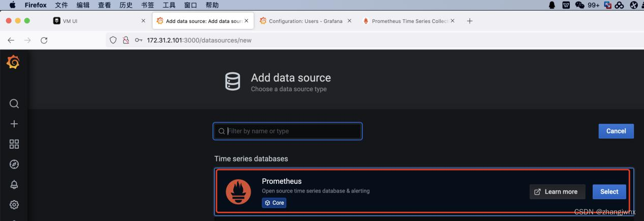The width and height of the screenshot is (644, 221).
Task: Click the insecure connection lock icon
Action: pos(126,40)
